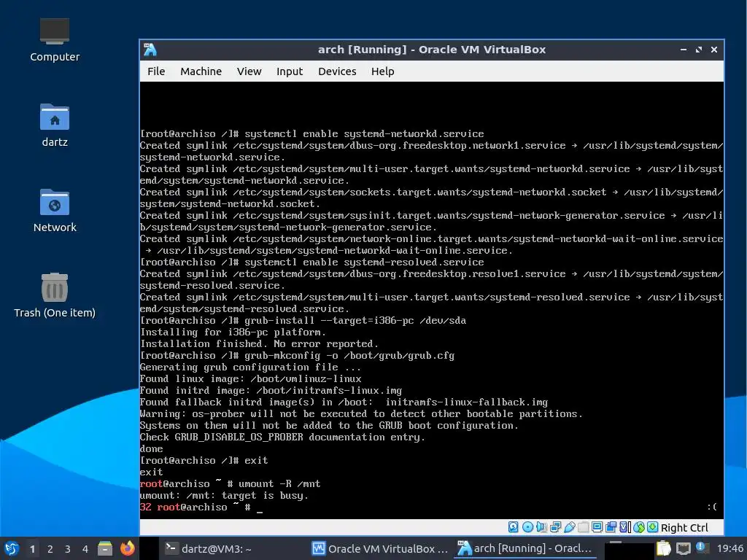
Task: Click the arch [Running] window title bar
Action: click(432, 50)
